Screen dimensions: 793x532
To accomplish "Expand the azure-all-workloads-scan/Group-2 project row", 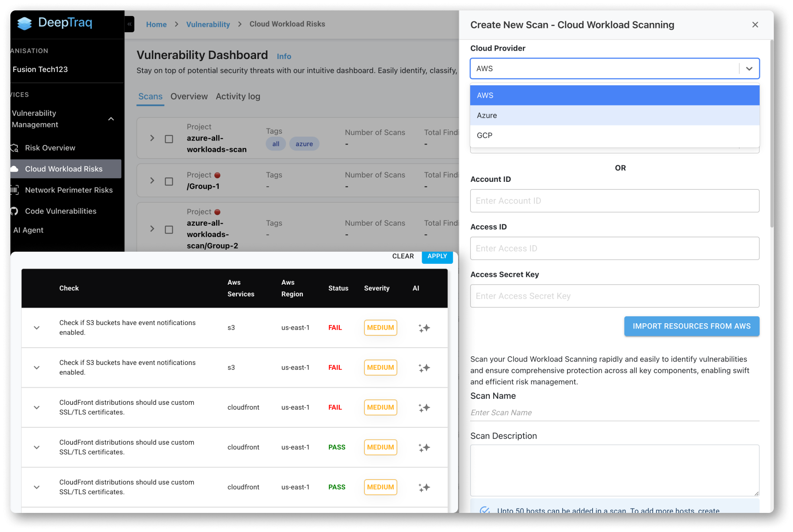I will (152, 229).
